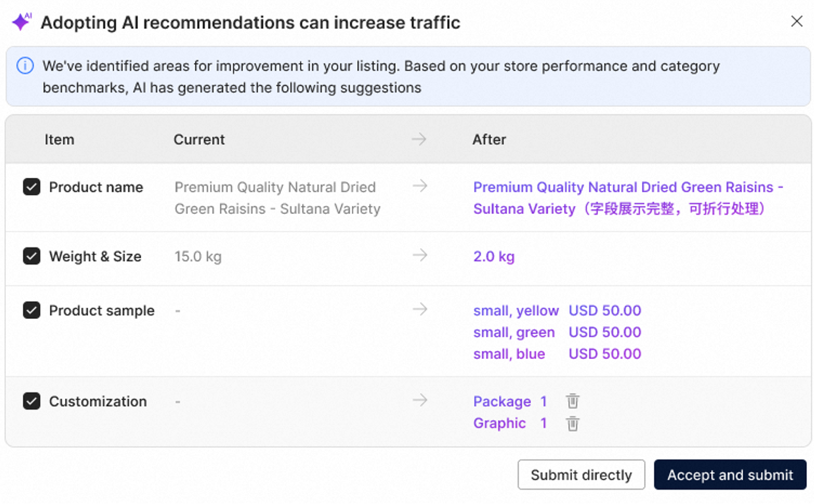Click the current 15.0 kg weight value
This screenshot has height=504, width=814.
click(x=198, y=257)
